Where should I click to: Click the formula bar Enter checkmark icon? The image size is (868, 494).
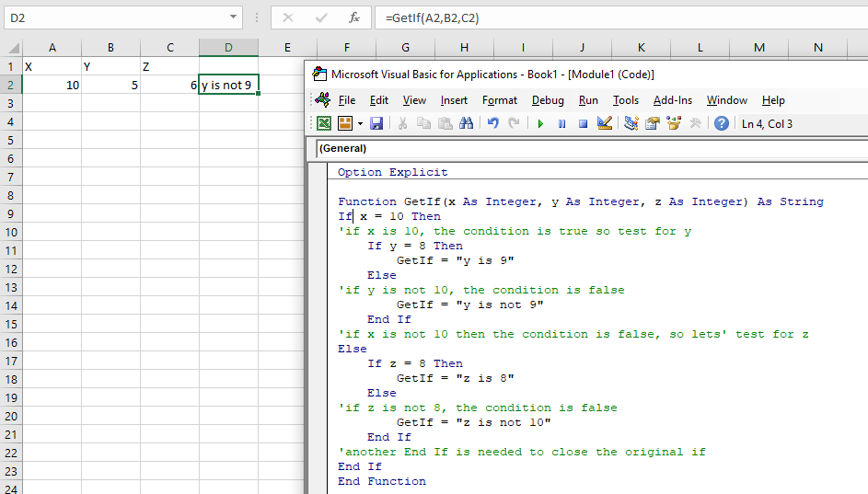point(321,17)
